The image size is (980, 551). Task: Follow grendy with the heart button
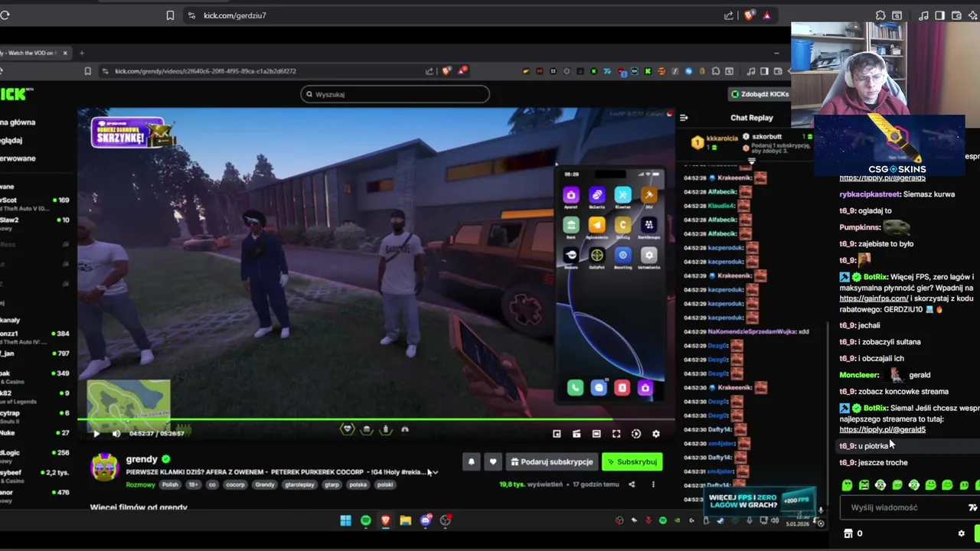(x=493, y=461)
